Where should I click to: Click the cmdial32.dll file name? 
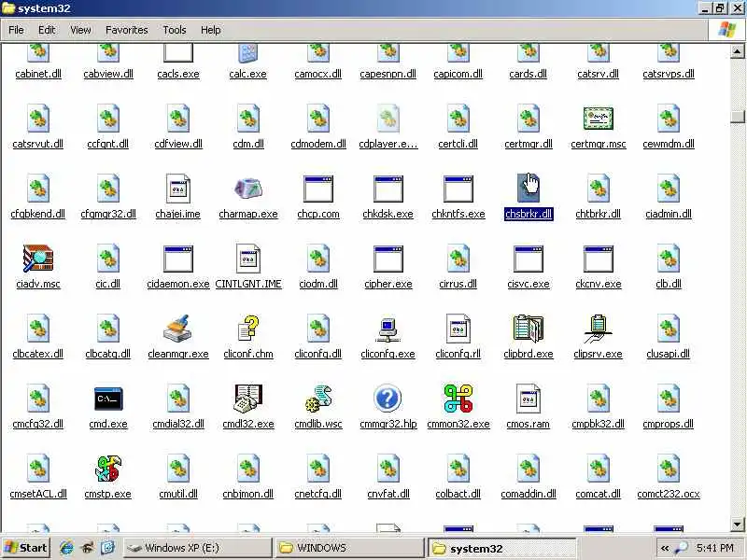(x=177, y=424)
